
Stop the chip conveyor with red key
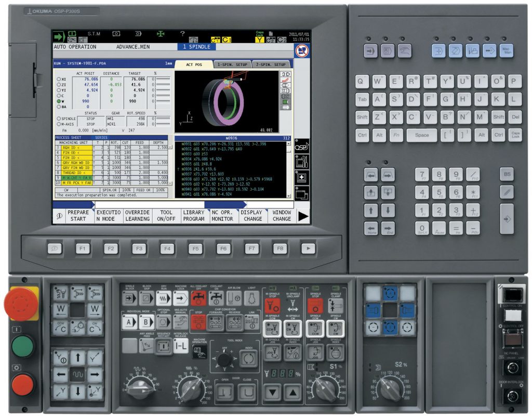tap(198, 322)
